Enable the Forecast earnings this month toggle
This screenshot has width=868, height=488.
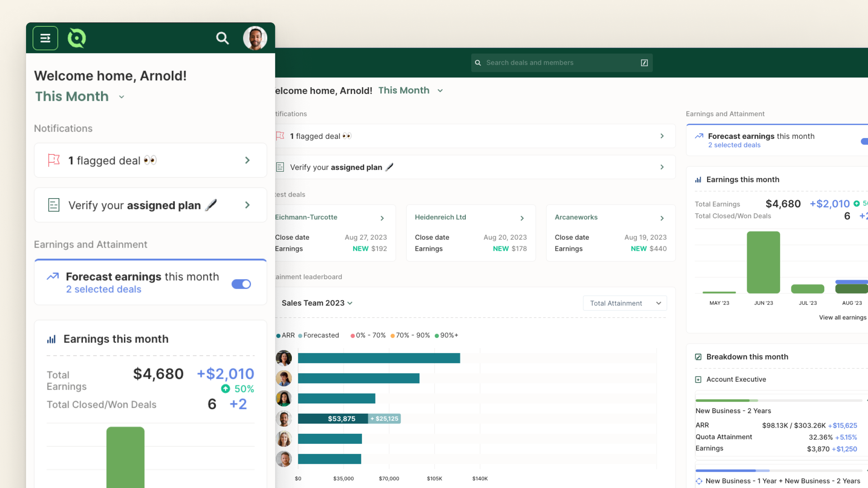(x=241, y=284)
